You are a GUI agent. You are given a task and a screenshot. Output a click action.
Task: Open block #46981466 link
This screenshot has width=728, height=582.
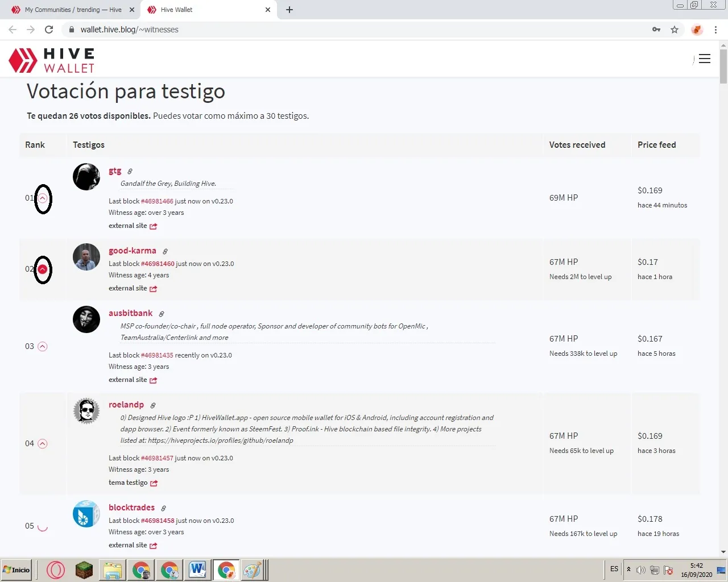pos(157,201)
